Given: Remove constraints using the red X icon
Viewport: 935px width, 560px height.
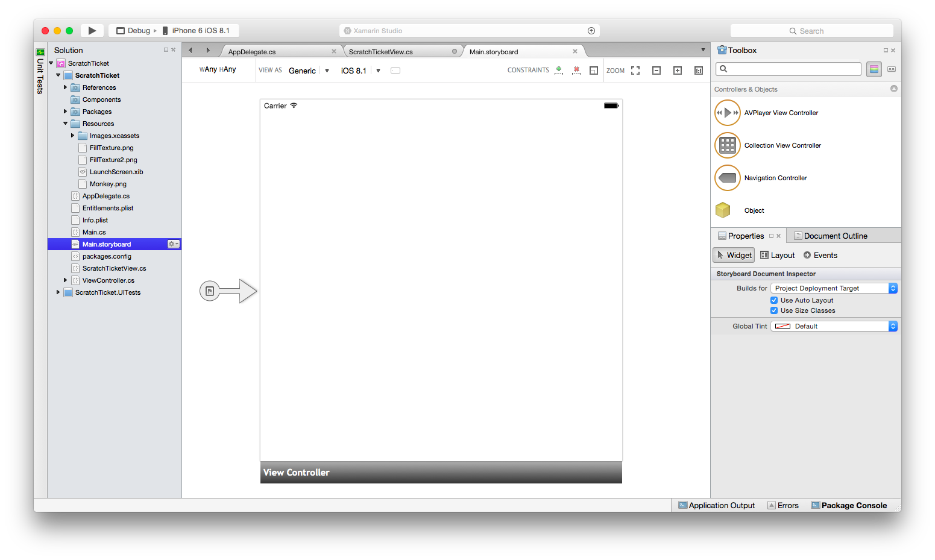Looking at the screenshot, I should [576, 70].
